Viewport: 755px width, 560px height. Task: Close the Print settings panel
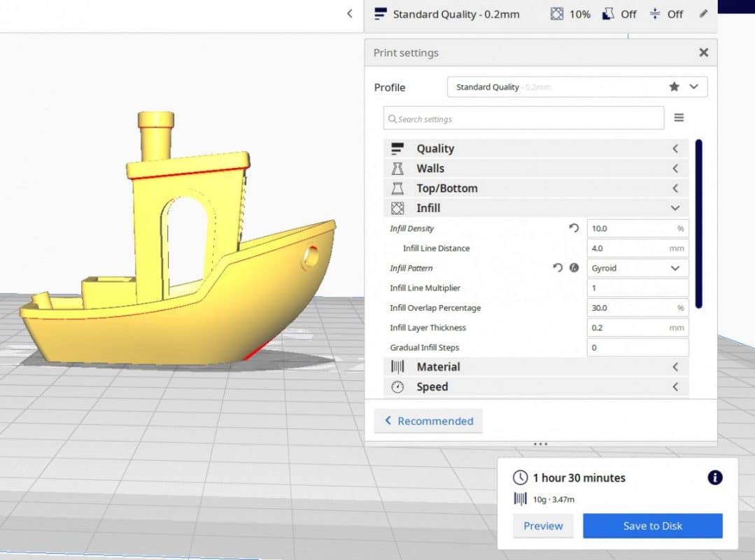point(703,52)
